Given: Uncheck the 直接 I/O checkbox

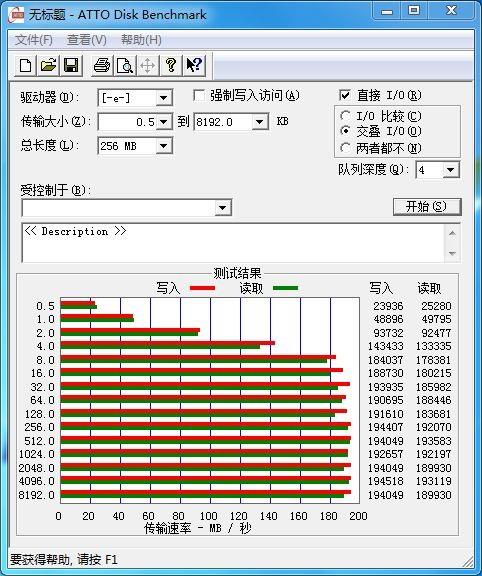Looking at the screenshot, I should click(x=345, y=95).
